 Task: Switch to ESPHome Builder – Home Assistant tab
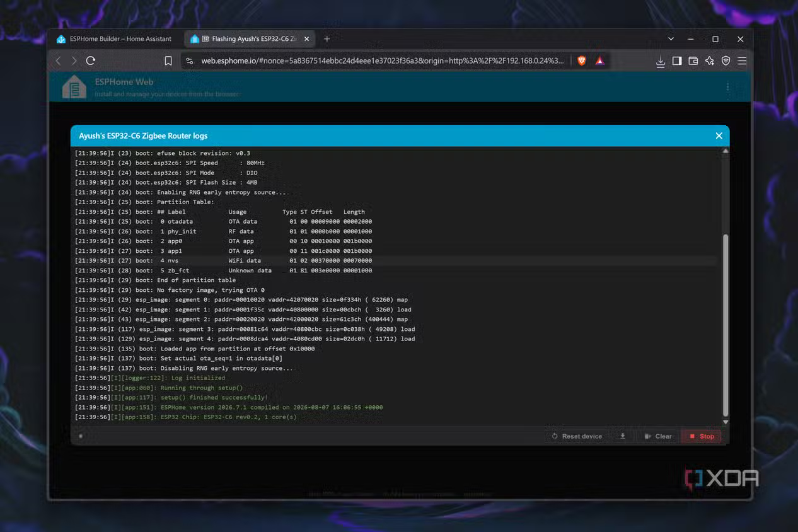(115, 39)
